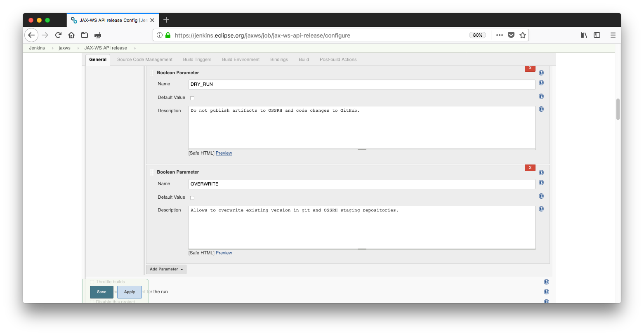The width and height of the screenshot is (644, 336).
Task: Click into the DRY_RUN description textarea
Action: 362,127
